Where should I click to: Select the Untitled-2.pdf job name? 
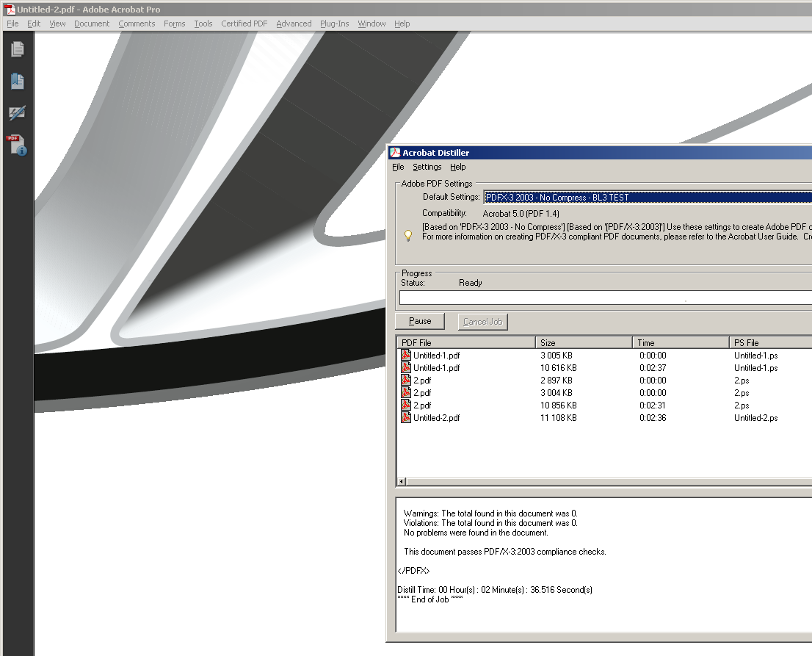(437, 418)
